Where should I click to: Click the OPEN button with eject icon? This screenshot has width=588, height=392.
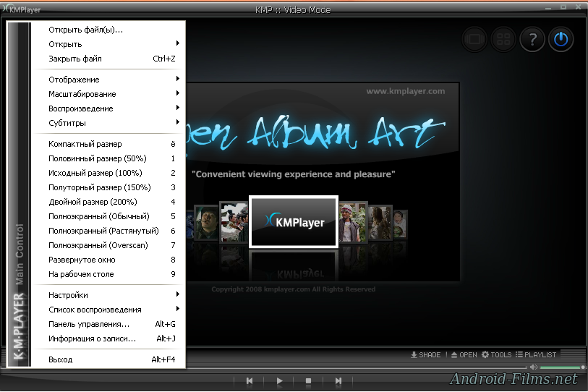click(x=464, y=354)
